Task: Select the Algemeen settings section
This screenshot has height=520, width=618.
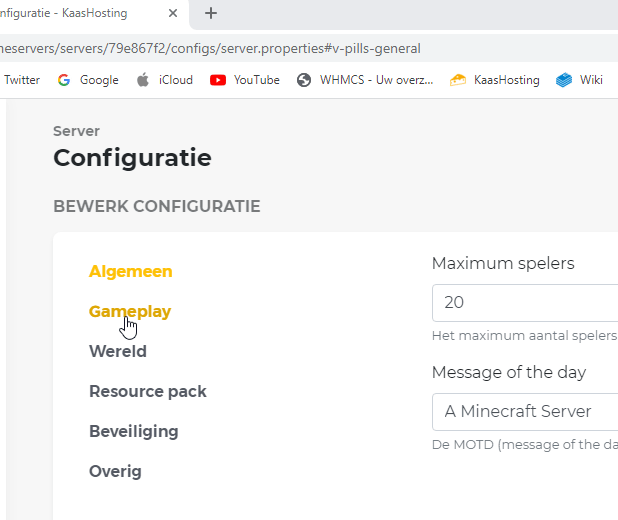Action: pyautogui.click(x=130, y=271)
